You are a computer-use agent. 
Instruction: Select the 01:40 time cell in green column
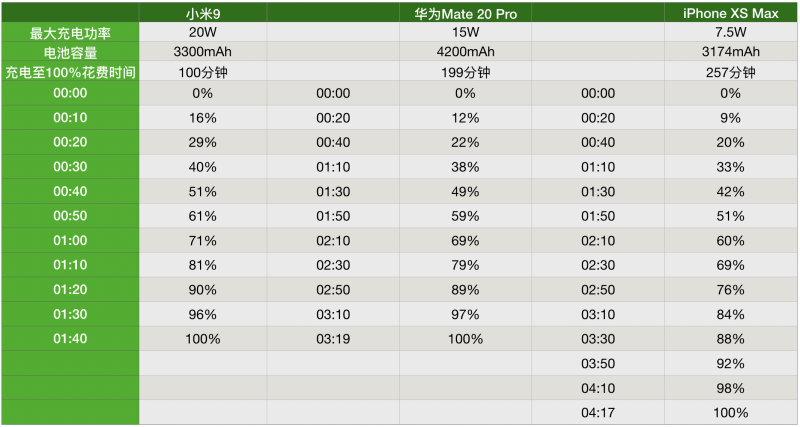pos(70,339)
